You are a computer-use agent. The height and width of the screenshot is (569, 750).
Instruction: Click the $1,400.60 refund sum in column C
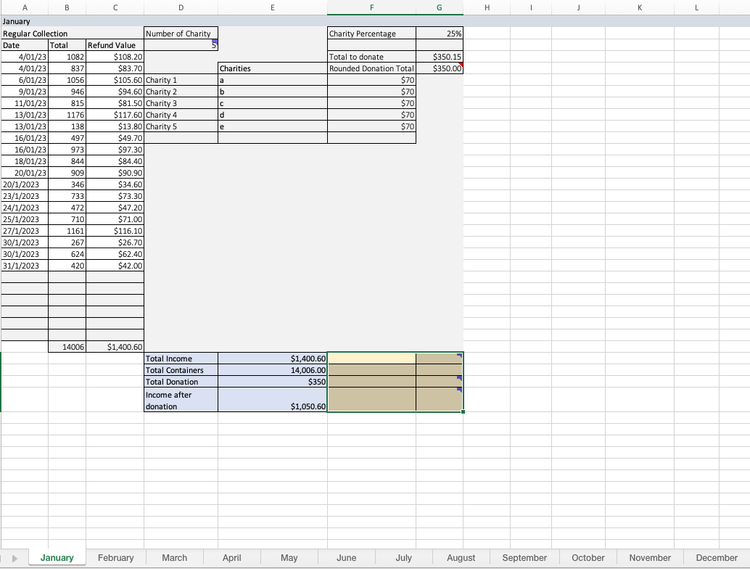coord(115,347)
